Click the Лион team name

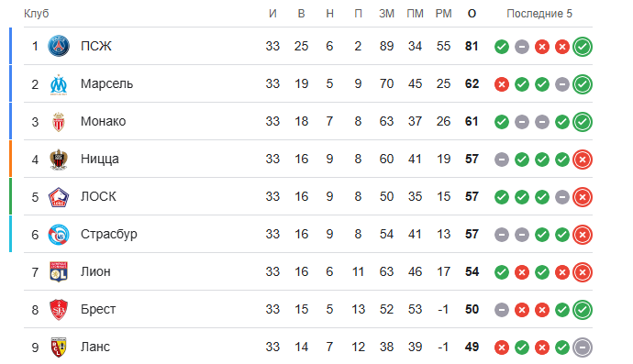(95, 271)
